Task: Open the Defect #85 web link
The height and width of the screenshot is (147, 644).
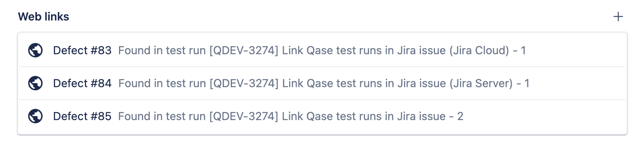Action: [82, 116]
